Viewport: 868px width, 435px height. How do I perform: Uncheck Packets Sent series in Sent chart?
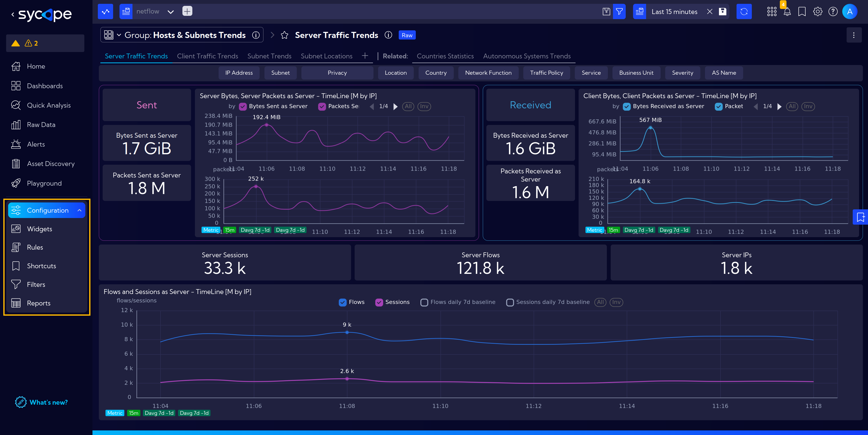pos(322,107)
